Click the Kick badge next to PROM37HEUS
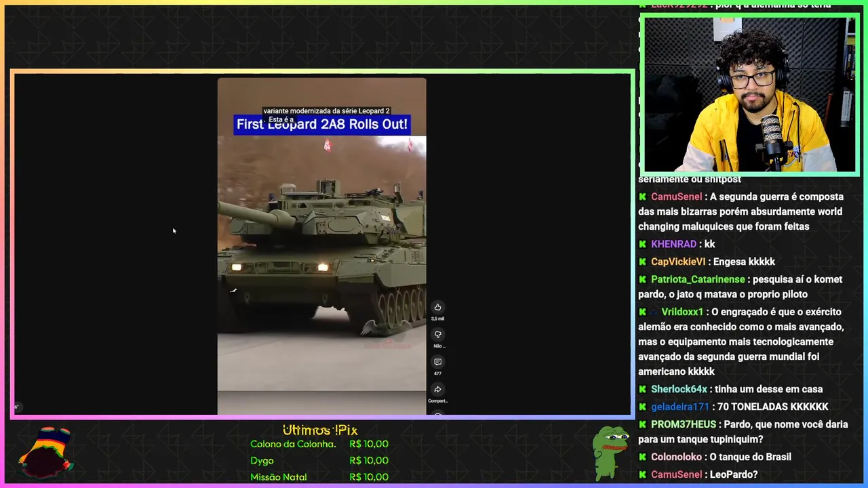This screenshot has width=868, height=488. (642, 424)
